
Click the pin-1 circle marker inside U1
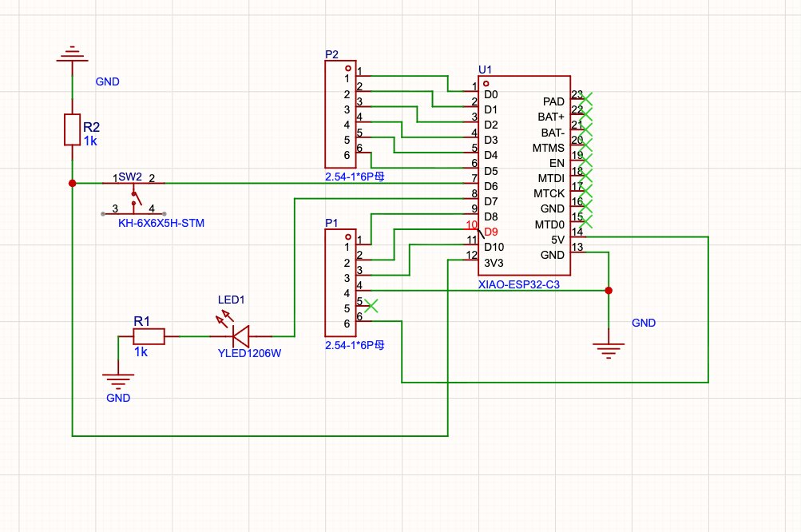(486, 83)
